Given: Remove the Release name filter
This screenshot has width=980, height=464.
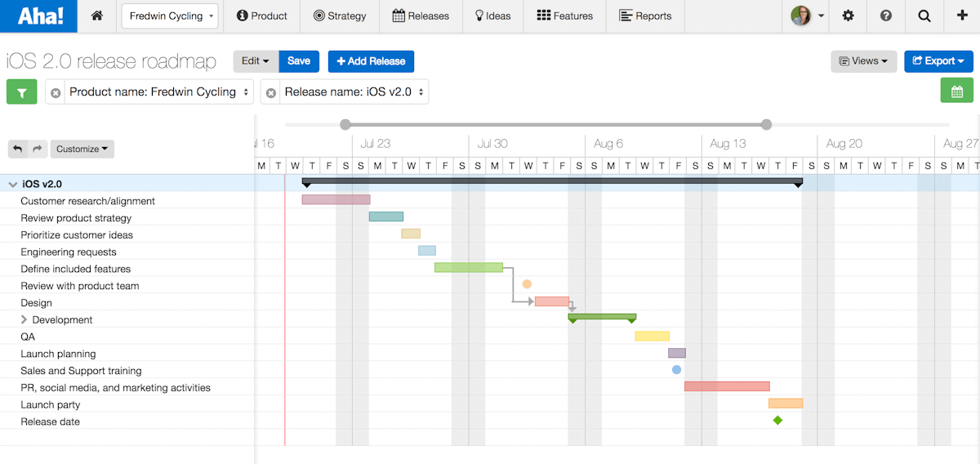Looking at the screenshot, I should [x=271, y=93].
